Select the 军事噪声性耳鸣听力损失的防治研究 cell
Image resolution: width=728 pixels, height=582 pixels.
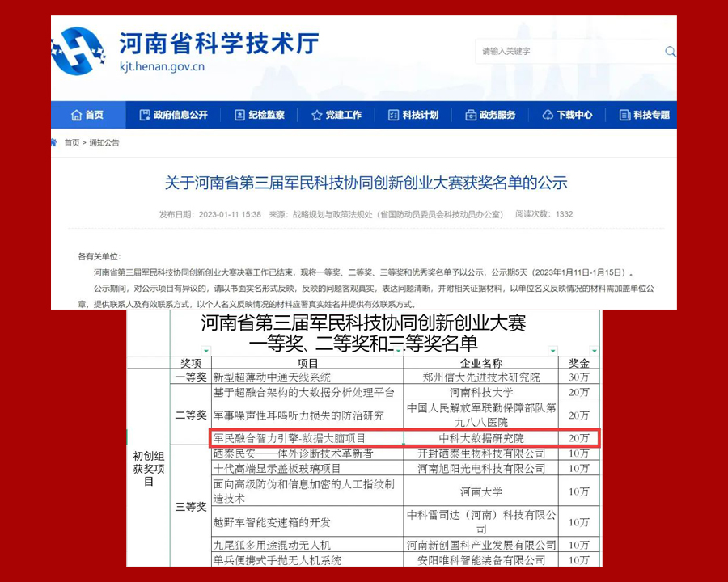(307, 415)
